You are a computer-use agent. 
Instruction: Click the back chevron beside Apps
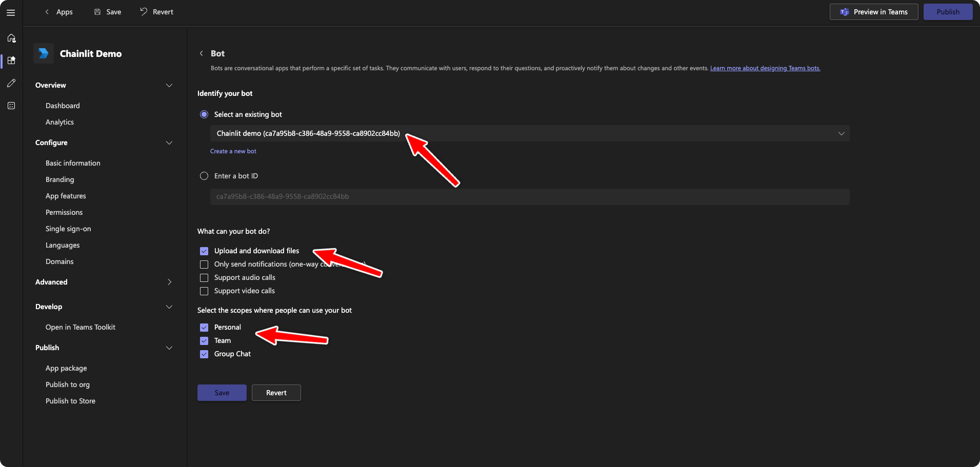[47, 12]
